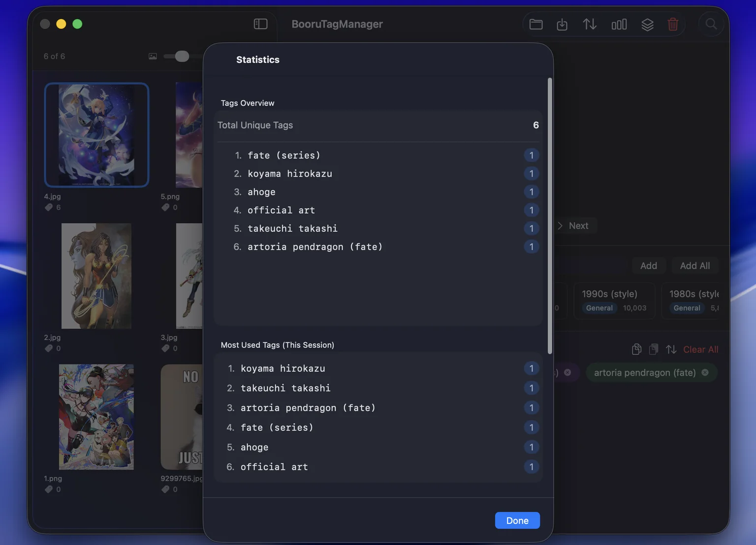Click the 1990s (style) suggested tag card

pyautogui.click(x=614, y=301)
